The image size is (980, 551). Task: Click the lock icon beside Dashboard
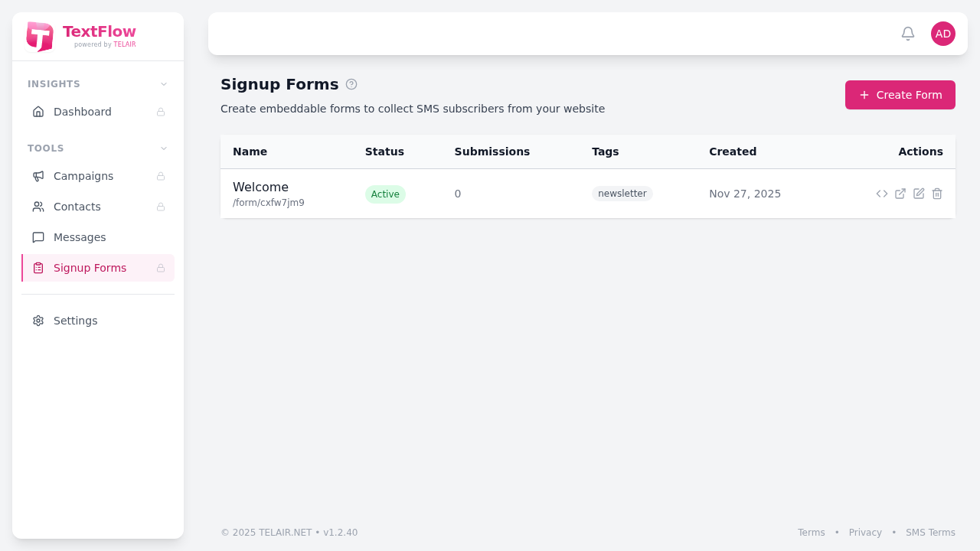tap(161, 112)
